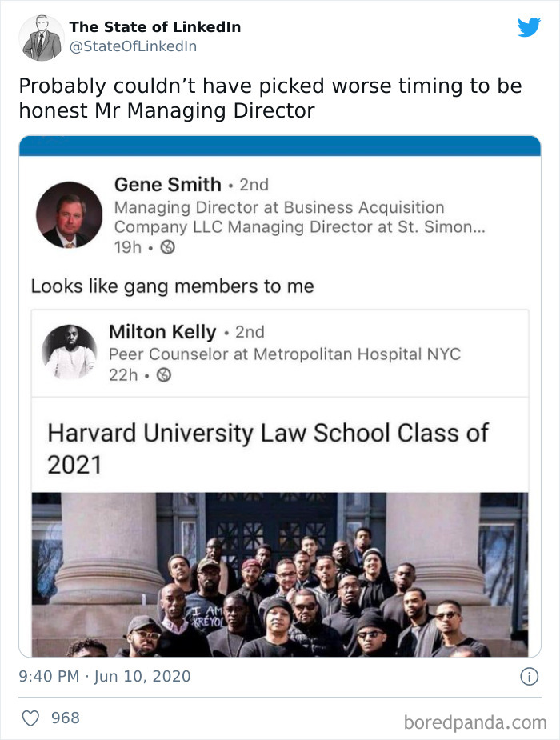Click Milton Kelly's profile photo
Viewport: 560px width, 740px height.
coord(73,347)
